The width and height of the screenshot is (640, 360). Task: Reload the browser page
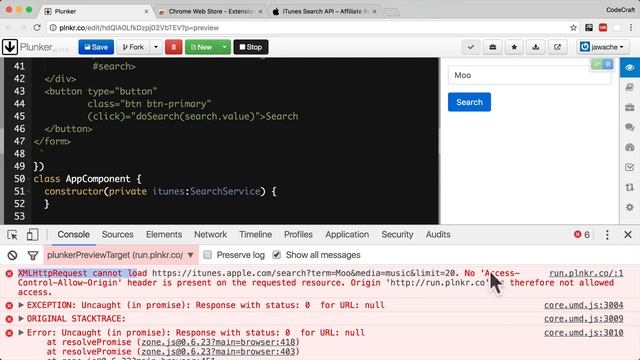37,28
